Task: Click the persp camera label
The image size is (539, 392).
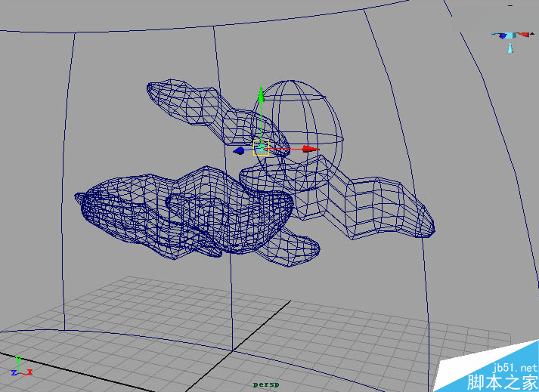Action: [266, 384]
